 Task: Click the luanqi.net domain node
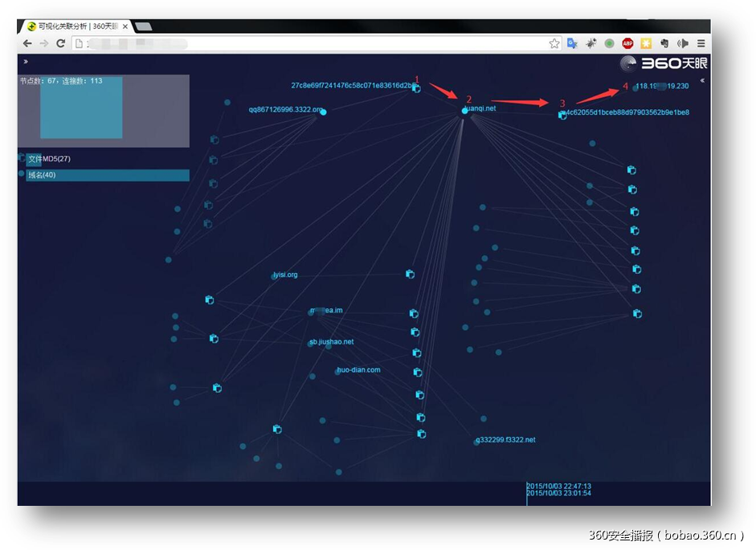464,110
